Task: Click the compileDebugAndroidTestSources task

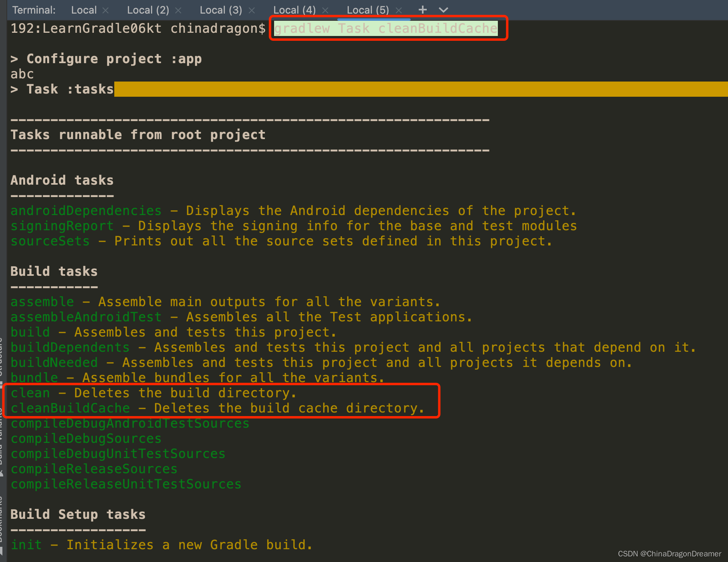Action: coord(130,423)
